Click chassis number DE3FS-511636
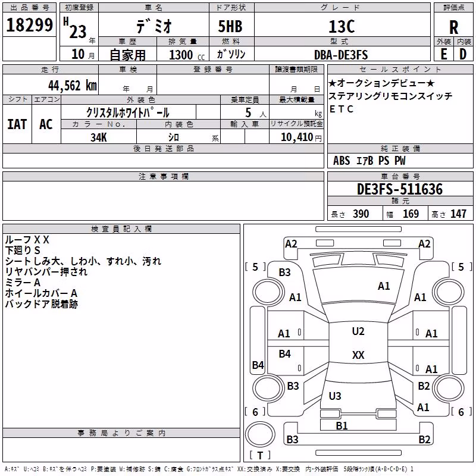 pyautogui.click(x=400, y=189)
